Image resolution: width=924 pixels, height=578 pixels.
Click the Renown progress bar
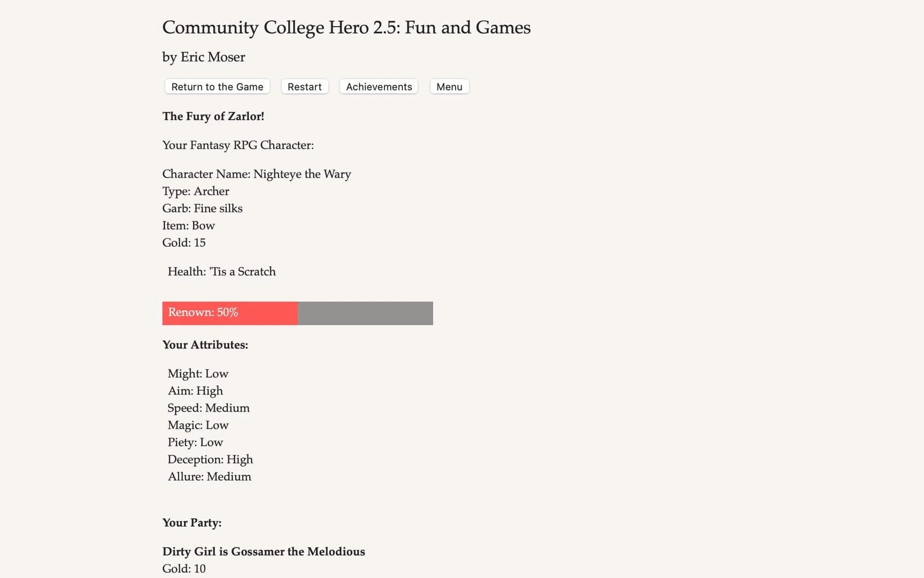[297, 313]
